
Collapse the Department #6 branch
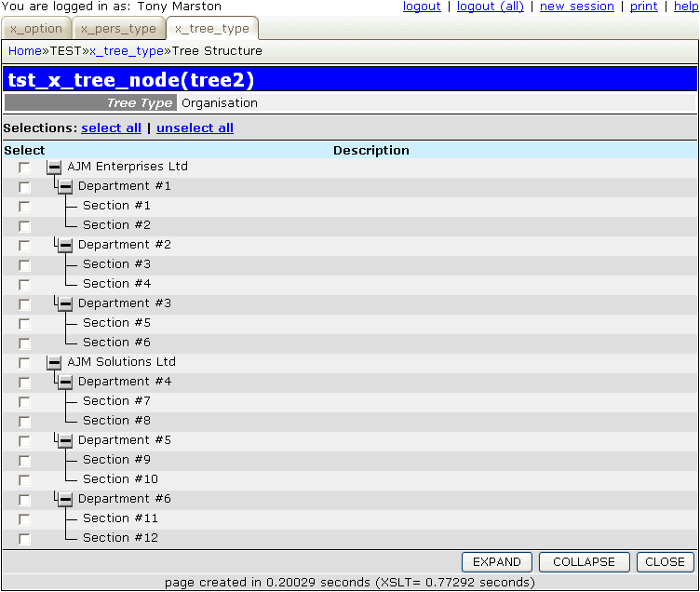coord(65,500)
